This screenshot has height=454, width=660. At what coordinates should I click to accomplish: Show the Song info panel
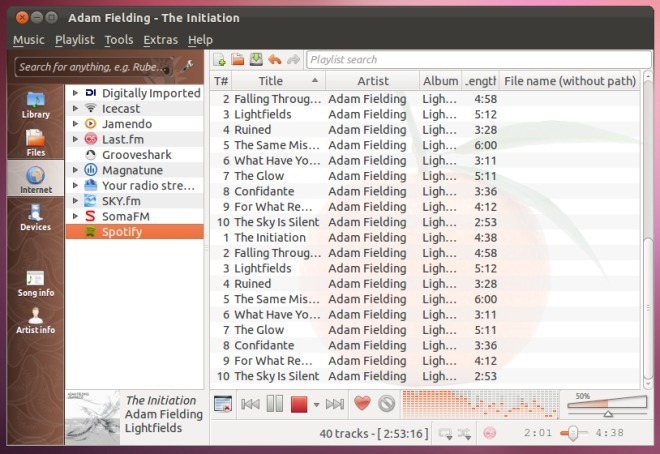[36, 284]
